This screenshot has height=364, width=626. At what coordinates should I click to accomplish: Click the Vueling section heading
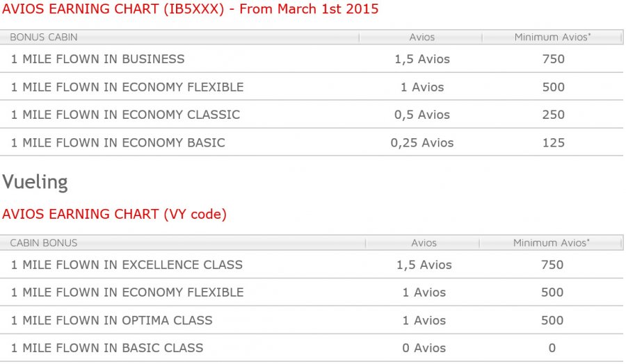pyautogui.click(x=35, y=182)
